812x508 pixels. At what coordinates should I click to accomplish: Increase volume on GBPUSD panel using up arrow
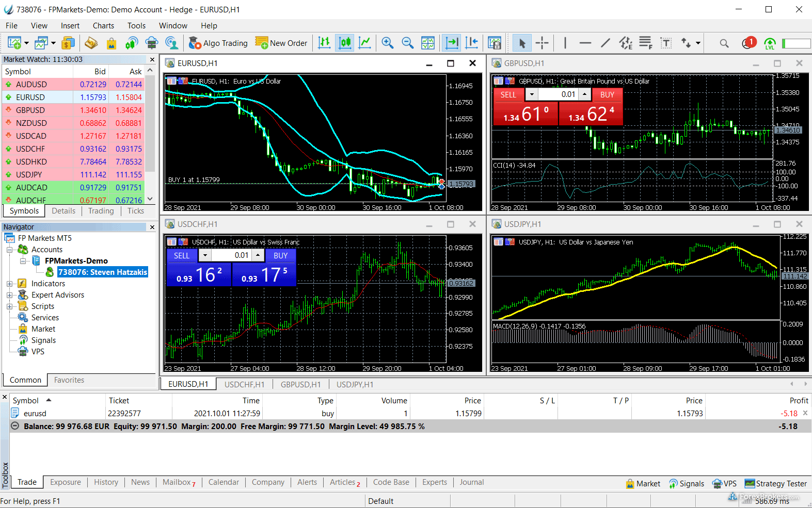584,94
